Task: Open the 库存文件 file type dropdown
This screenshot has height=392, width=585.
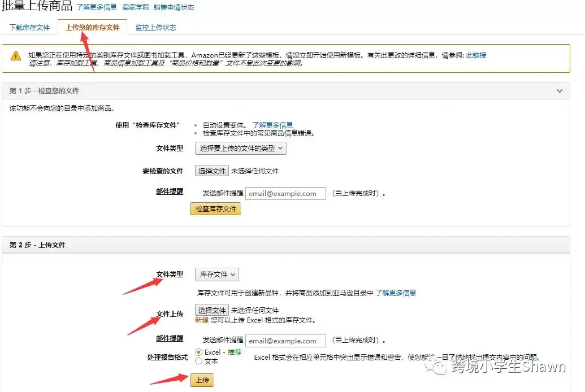Action: click(217, 275)
